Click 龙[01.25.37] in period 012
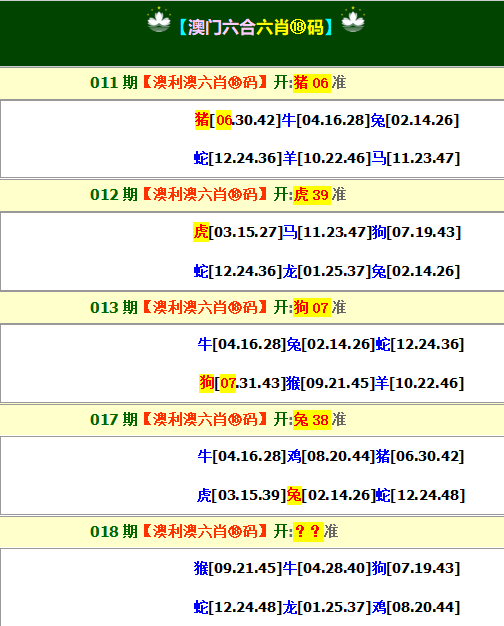The image size is (504, 626). click(x=327, y=271)
